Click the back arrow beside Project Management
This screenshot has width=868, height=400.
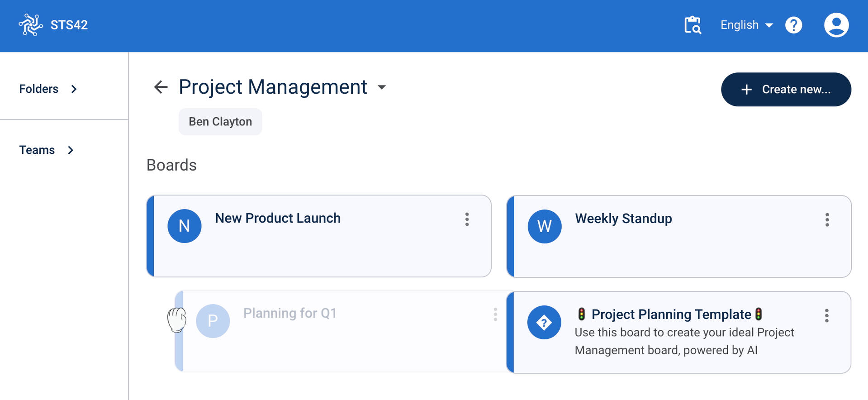click(161, 87)
